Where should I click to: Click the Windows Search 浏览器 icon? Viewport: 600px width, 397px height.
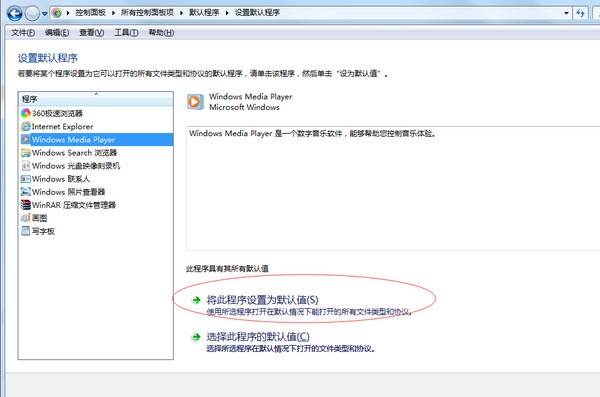click(26, 152)
